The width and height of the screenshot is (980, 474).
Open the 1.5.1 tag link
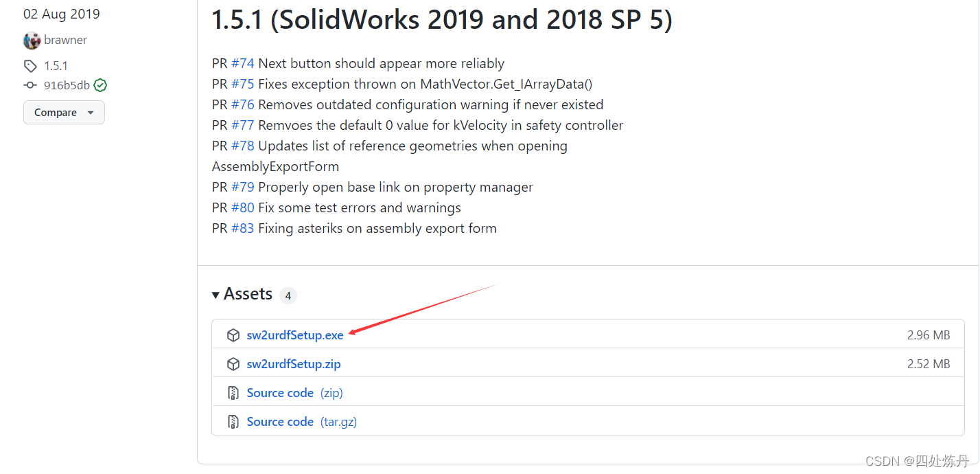(56, 66)
